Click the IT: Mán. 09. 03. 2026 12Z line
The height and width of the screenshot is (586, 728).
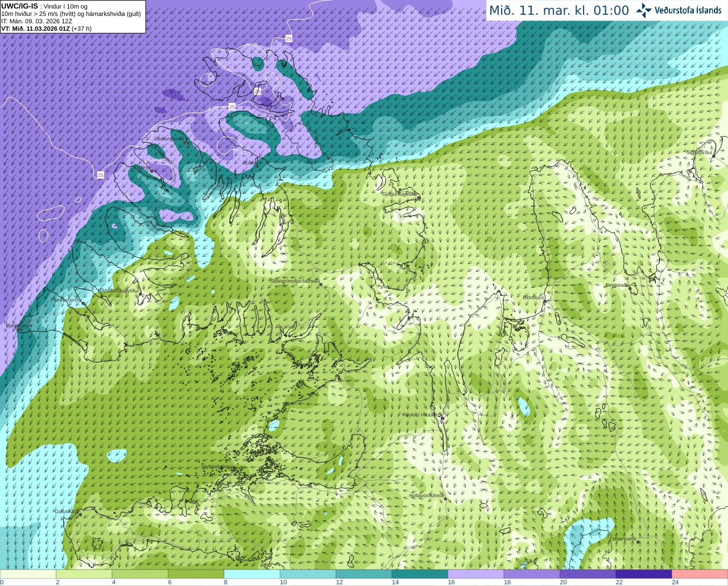(36, 21)
